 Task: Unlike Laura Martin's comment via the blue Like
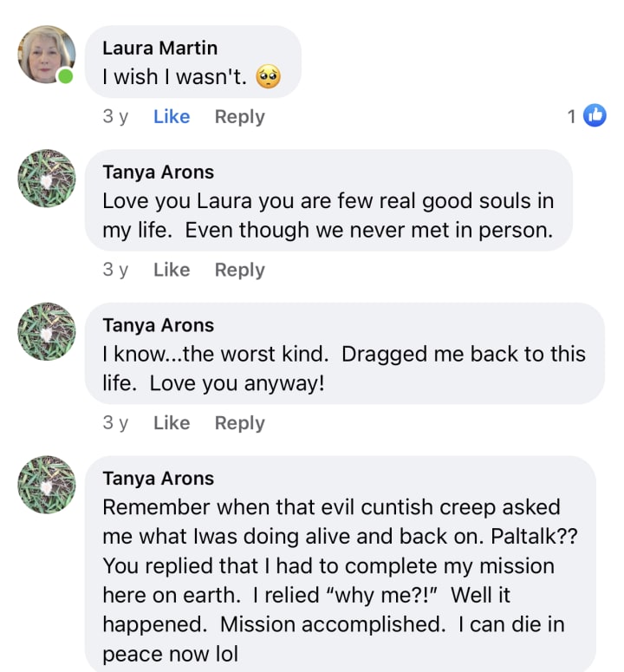coord(172,117)
